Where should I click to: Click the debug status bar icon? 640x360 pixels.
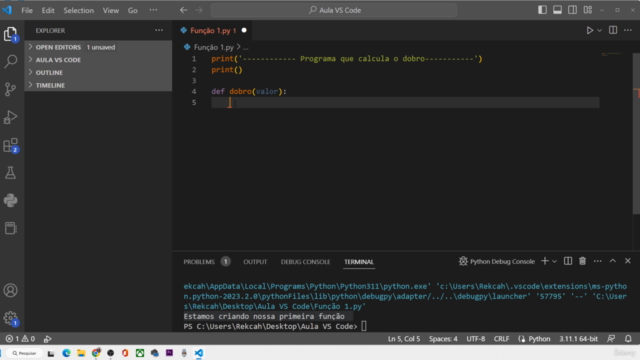coord(48,339)
